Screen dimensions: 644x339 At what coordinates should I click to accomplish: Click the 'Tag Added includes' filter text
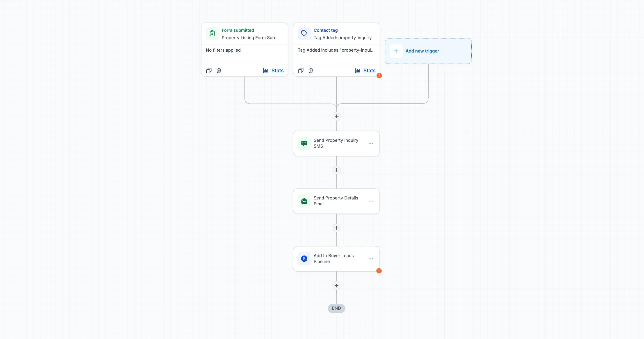(x=336, y=50)
